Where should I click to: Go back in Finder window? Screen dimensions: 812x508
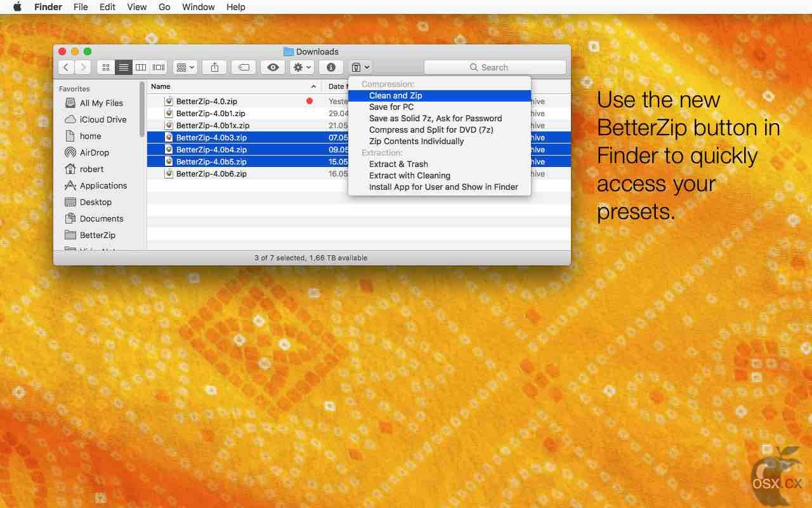pos(66,67)
